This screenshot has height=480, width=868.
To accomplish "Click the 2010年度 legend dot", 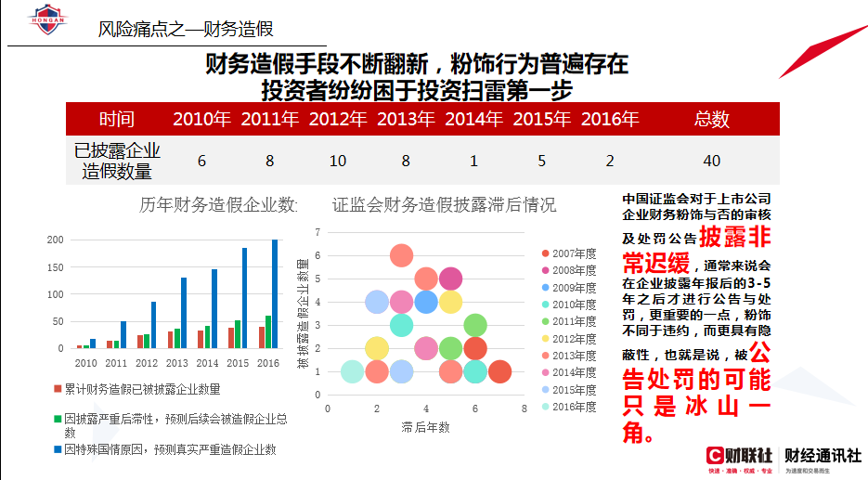I will (x=545, y=305).
